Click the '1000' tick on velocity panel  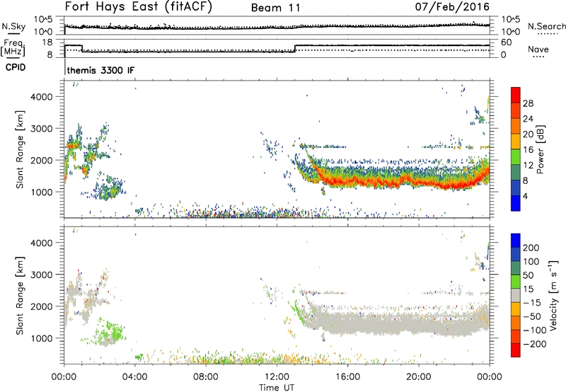(42, 338)
